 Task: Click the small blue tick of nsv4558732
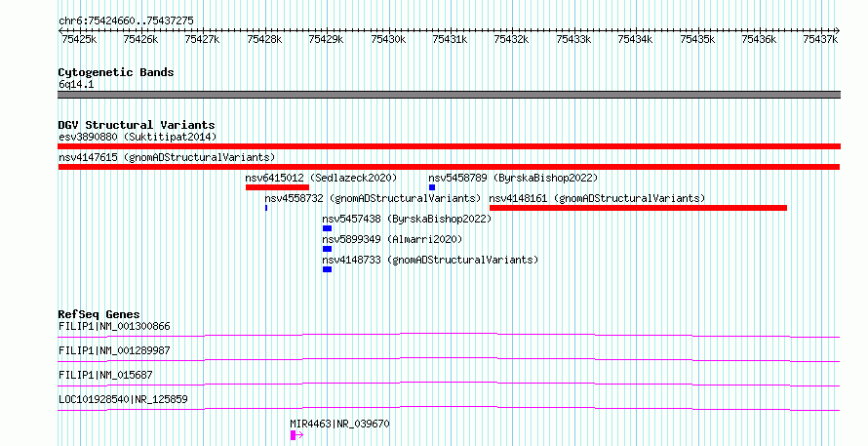point(266,208)
